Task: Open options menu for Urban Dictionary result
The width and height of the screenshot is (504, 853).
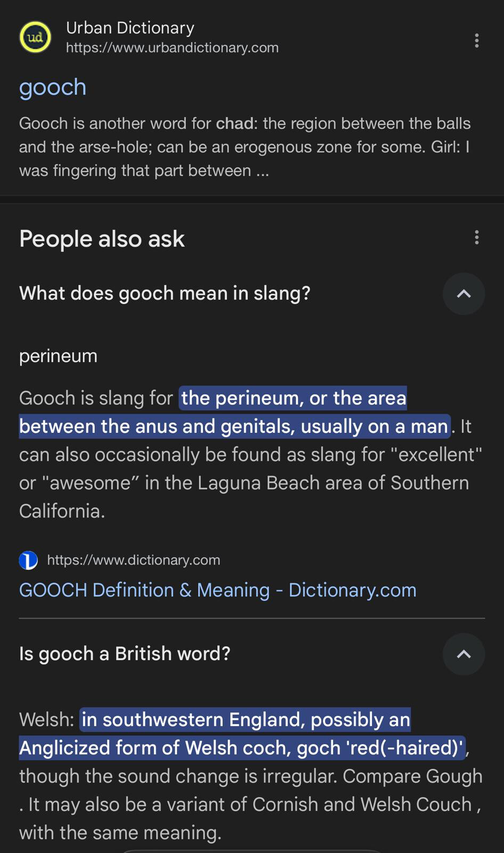Action: click(x=476, y=41)
